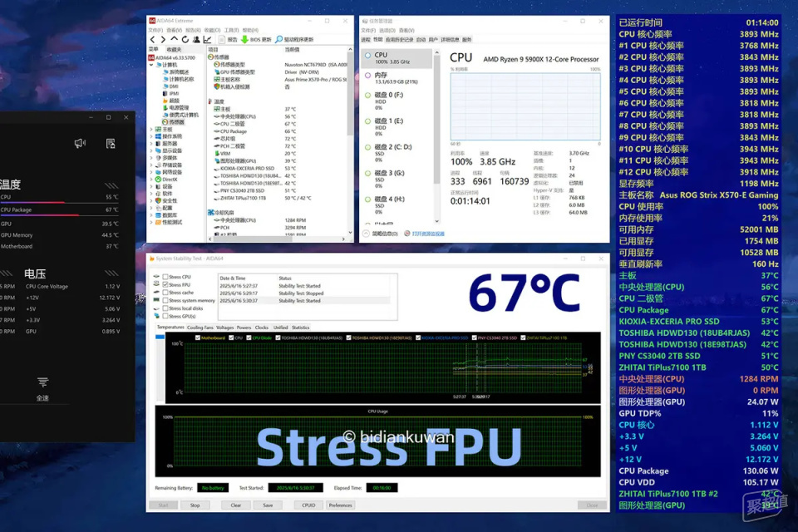Open Preferences in stability test window

[341, 505]
